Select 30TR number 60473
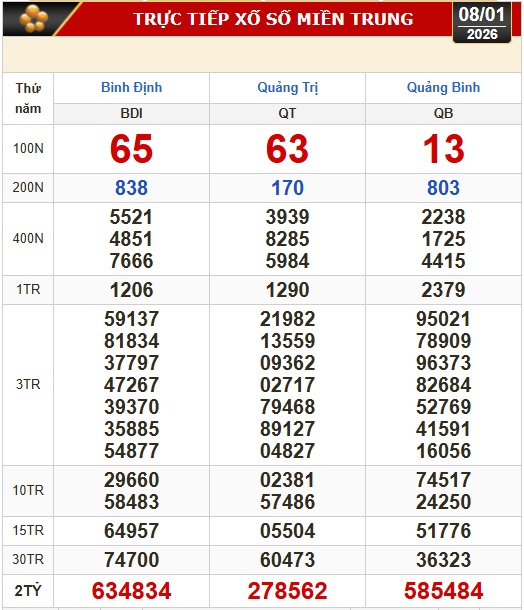This screenshot has width=524, height=610. (x=287, y=560)
